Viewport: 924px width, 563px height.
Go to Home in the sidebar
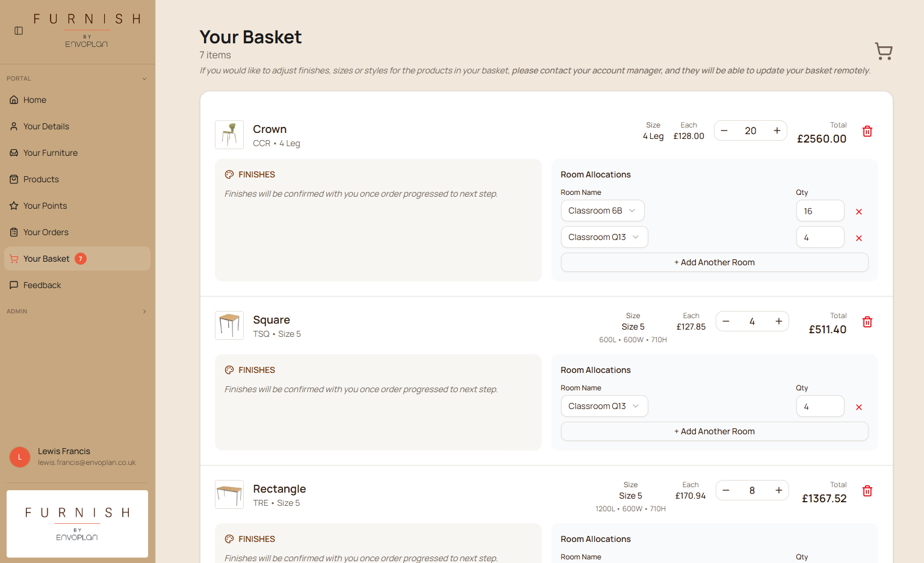77,100
